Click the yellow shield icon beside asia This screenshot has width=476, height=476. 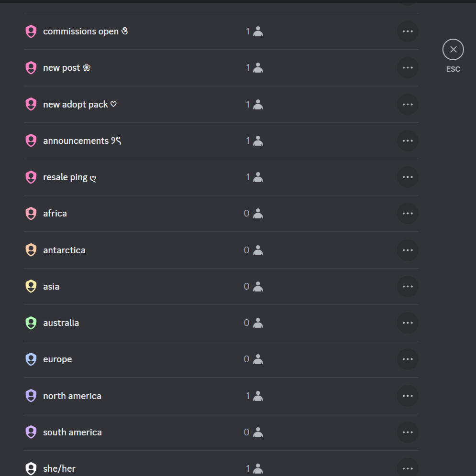tap(31, 286)
